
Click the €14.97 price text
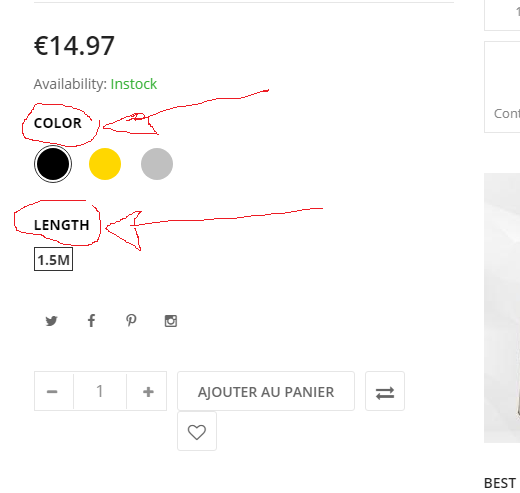click(x=74, y=46)
